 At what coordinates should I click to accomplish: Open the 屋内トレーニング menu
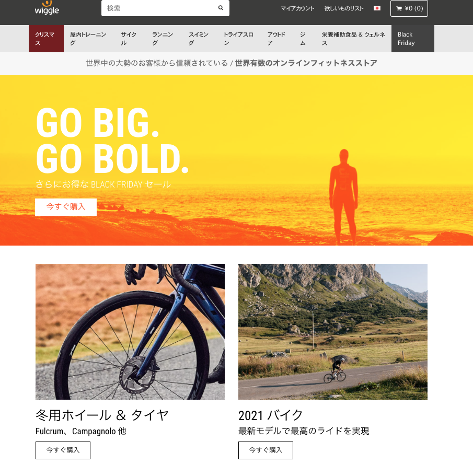(88, 39)
